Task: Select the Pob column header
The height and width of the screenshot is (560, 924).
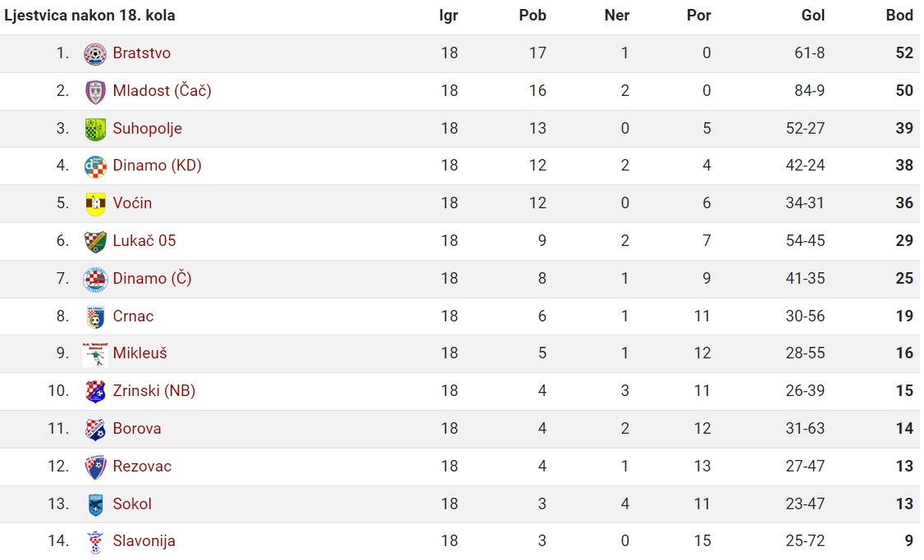Action: 532,16
